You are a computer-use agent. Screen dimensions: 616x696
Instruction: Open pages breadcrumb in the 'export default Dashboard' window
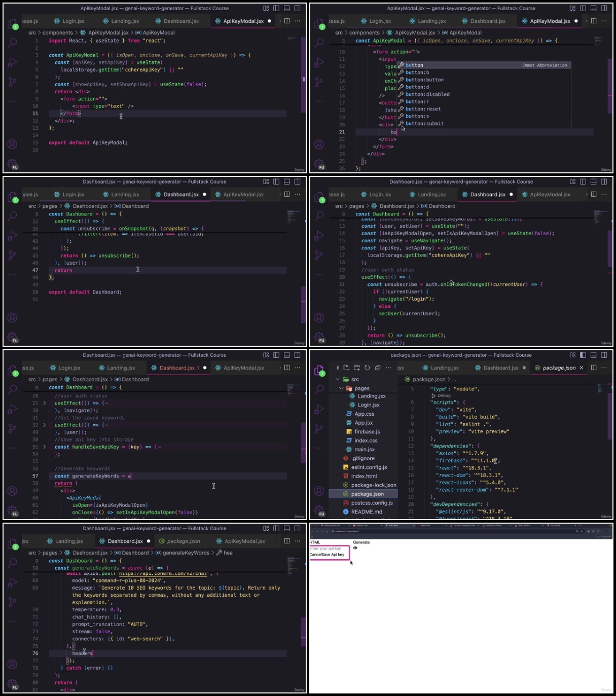click(x=50, y=206)
